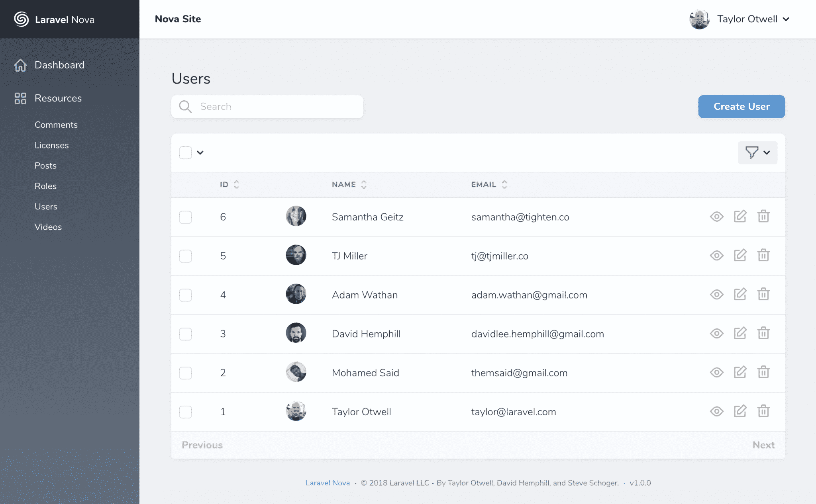Check the box for Taylor Otwell row
This screenshot has width=816, height=504.
185,412
